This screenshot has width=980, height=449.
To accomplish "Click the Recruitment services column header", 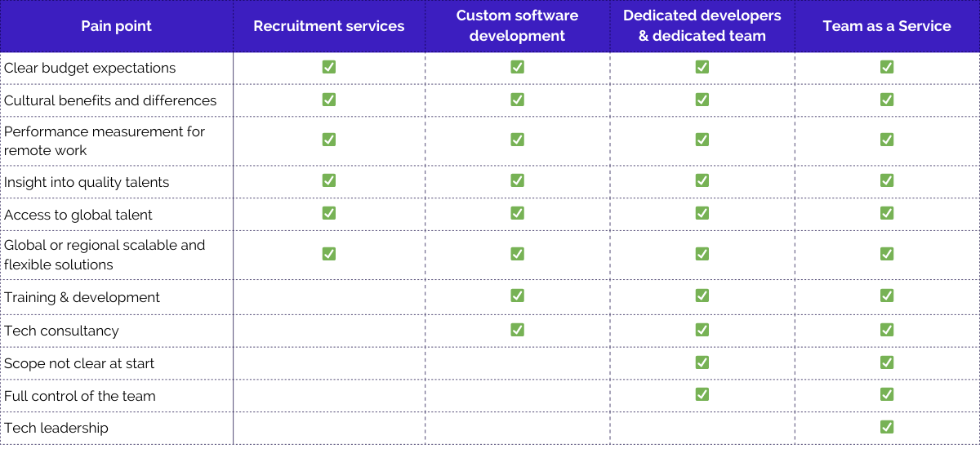I will [329, 26].
